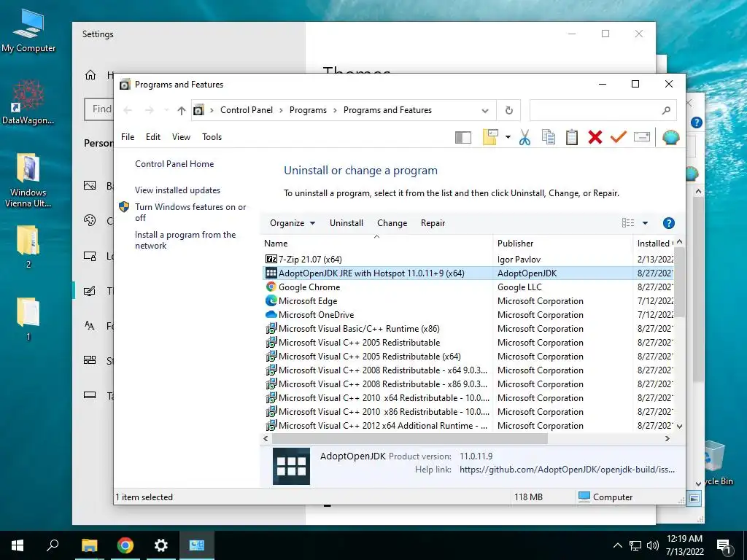Click the Uninstall button
This screenshot has width=747, height=560.
[x=347, y=223]
